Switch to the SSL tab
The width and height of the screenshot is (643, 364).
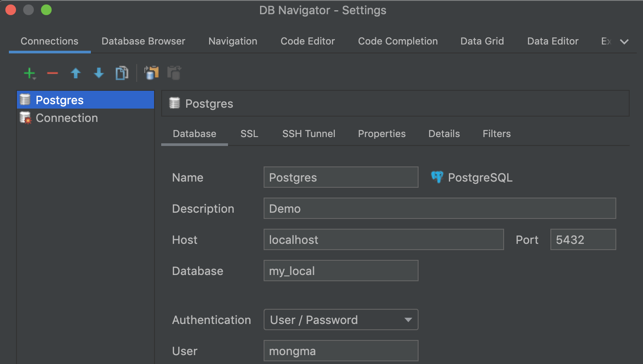(249, 133)
